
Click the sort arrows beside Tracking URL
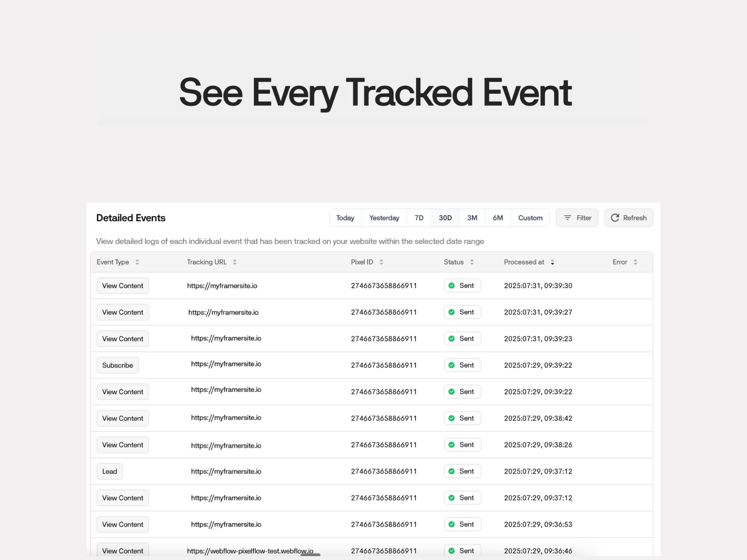[234, 262]
